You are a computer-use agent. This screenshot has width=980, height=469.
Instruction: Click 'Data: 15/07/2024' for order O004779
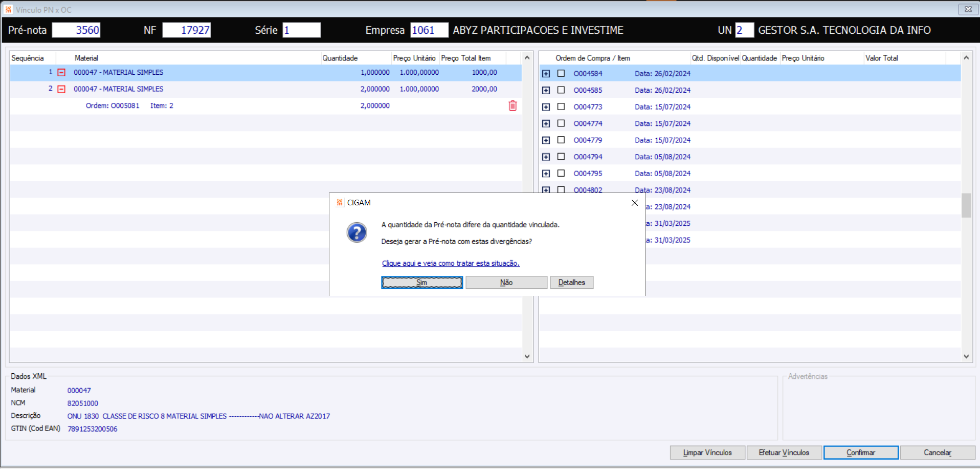tap(662, 140)
